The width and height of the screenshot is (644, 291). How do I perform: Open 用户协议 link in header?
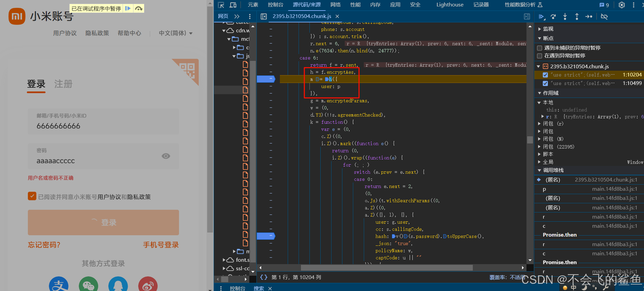point(65,33)
